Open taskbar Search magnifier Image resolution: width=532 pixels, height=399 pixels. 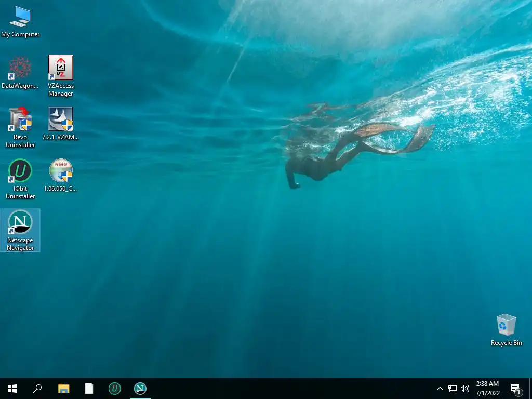37,389
